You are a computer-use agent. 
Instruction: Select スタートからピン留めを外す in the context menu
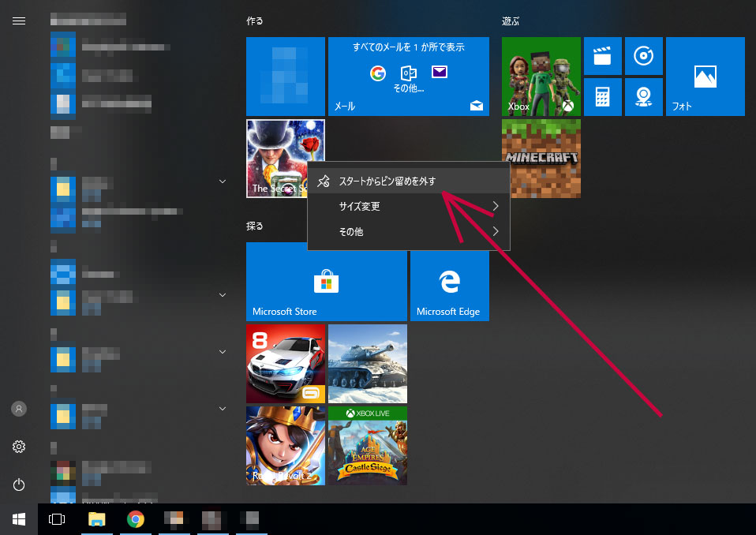(x=408, y=181)
